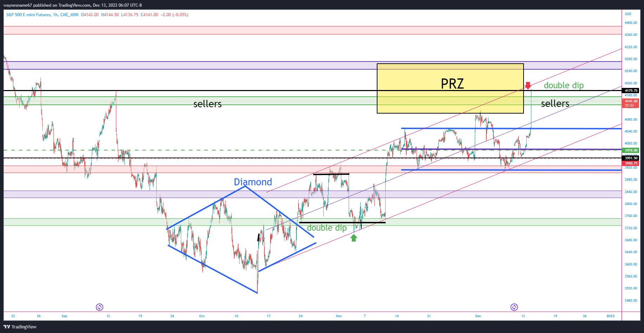The height and width of the screenshot is (333, 644).
Task: Click the Sep label on the time axis
Action: coord(64,316)
